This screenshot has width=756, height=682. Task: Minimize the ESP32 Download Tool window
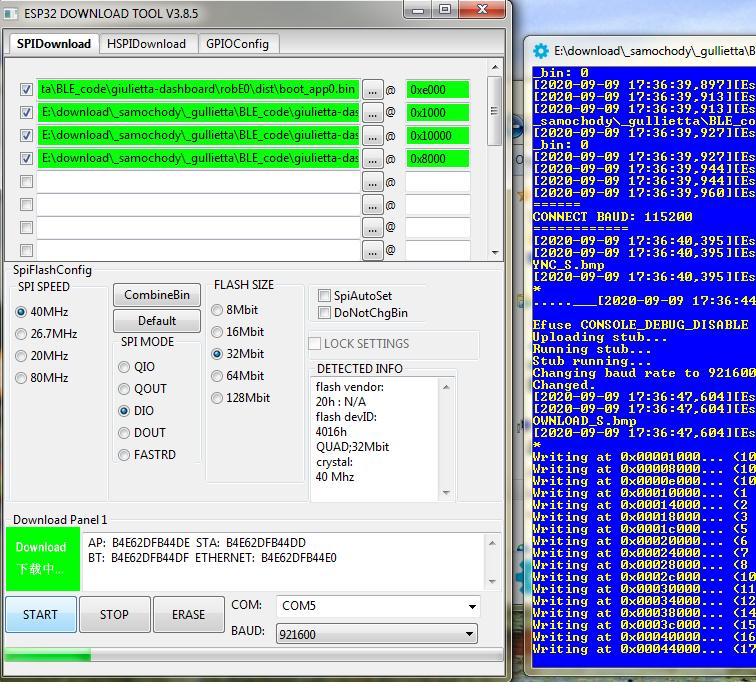point(418,10)
